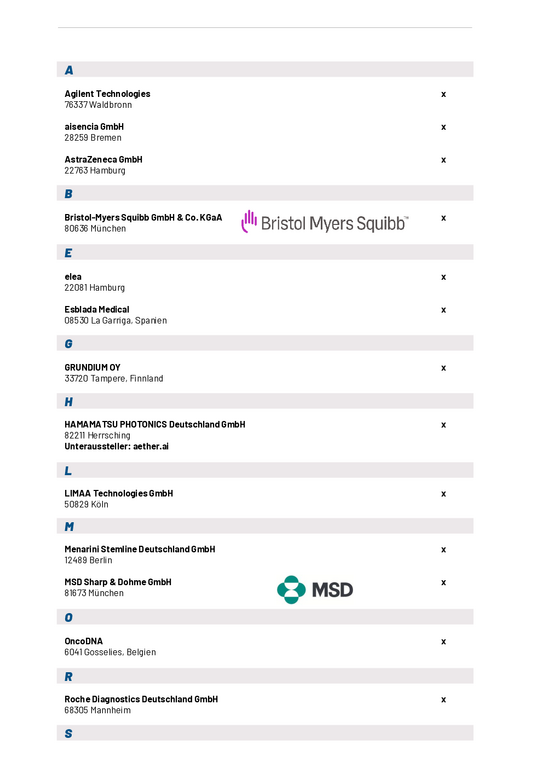Select the x mark beside Agilent Technologies
This screenshot has height=768, width=543.
pyautogui.click(x=444, y=94)
